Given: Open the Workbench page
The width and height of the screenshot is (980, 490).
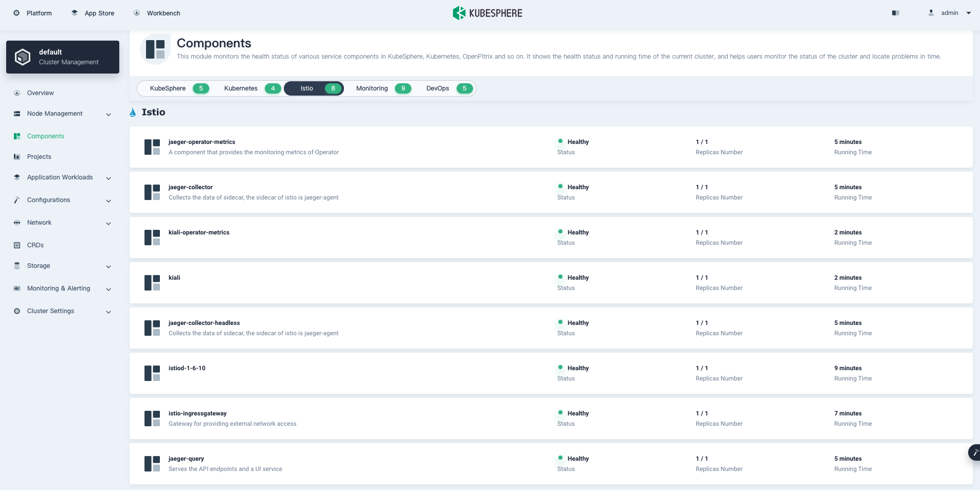Looking at the screenshot, I should (x=157, y=13).
